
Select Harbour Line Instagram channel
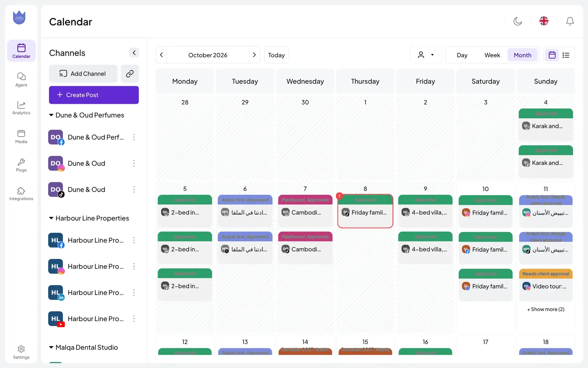point(86,266)
